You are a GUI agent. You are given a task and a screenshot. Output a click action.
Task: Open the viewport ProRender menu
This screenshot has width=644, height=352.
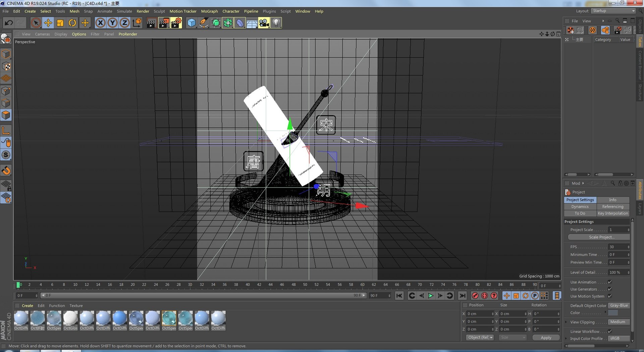(128, 34)
